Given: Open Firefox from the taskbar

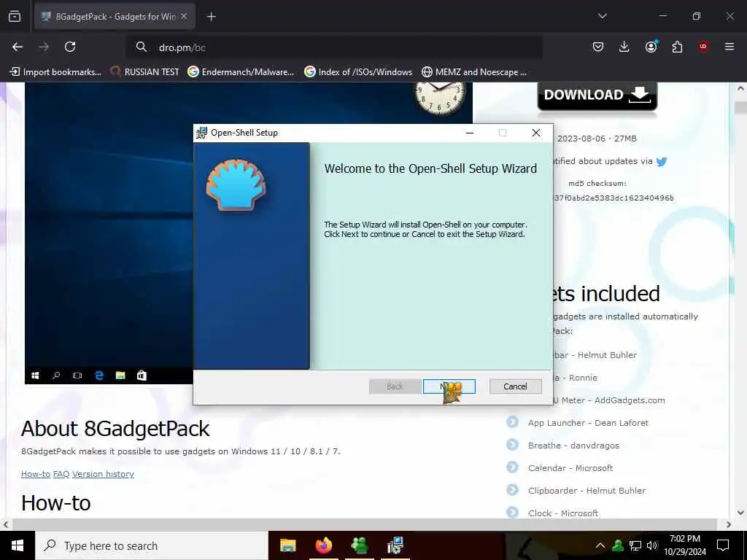Looking at the screenshot, I should pos(323,545).
